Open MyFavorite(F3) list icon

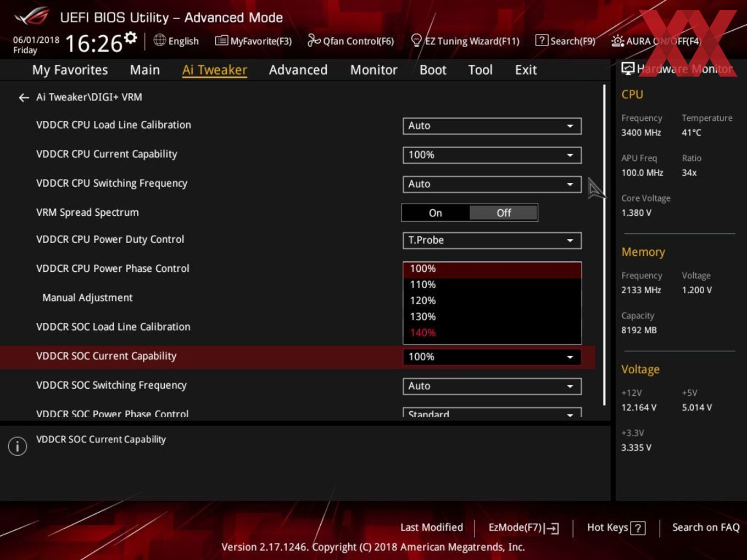[x=221, y=41]
